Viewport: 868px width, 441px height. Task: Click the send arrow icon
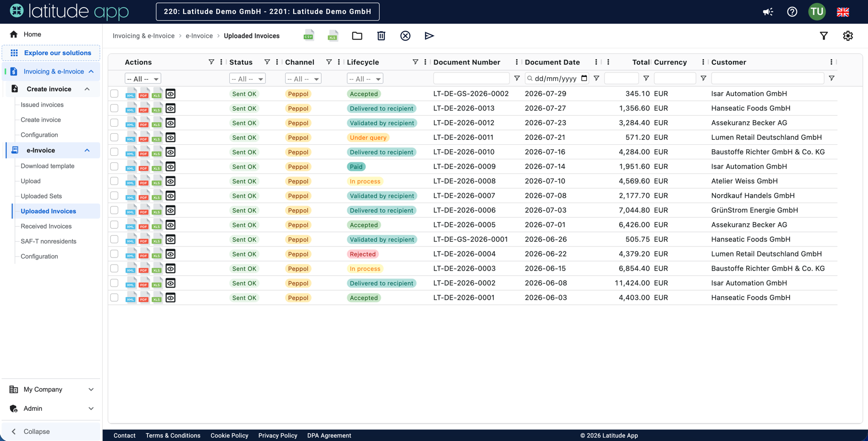429,36
